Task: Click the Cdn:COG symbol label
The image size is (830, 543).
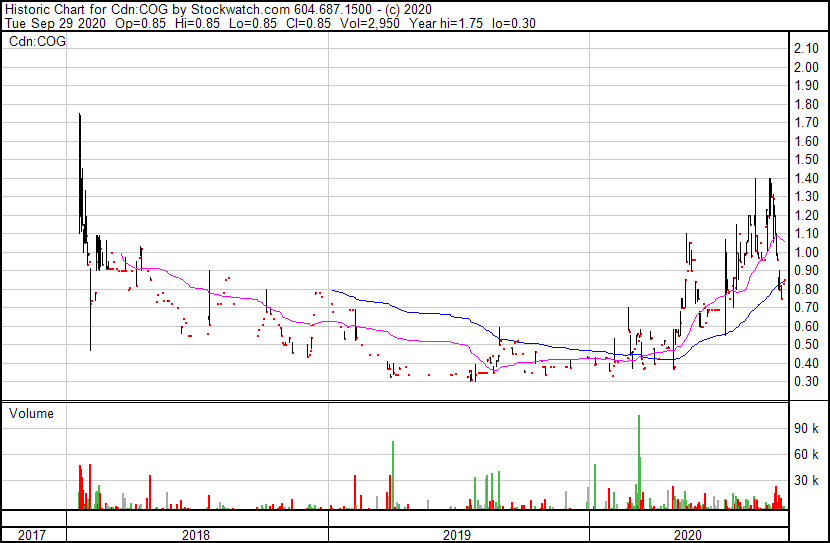Action: coord(37,41)
